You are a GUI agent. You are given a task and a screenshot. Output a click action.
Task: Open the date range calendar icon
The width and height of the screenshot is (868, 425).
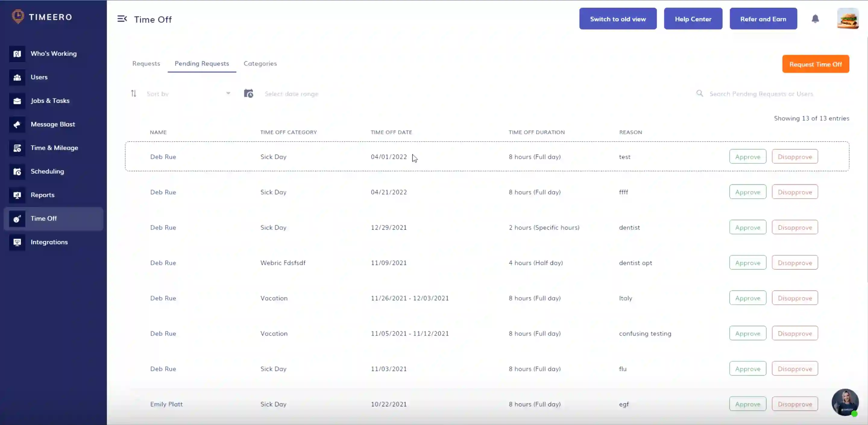[248, 93]
